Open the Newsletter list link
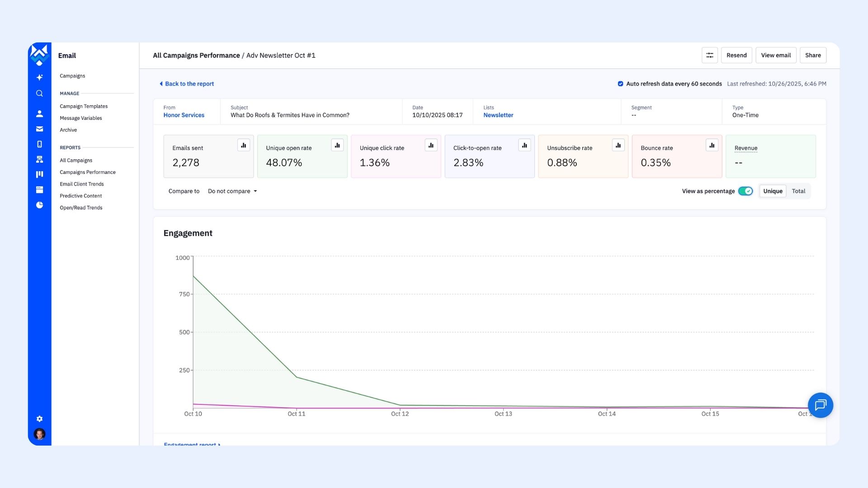The width and height of the screenshot is (868, 488). (x=498, y=115)
